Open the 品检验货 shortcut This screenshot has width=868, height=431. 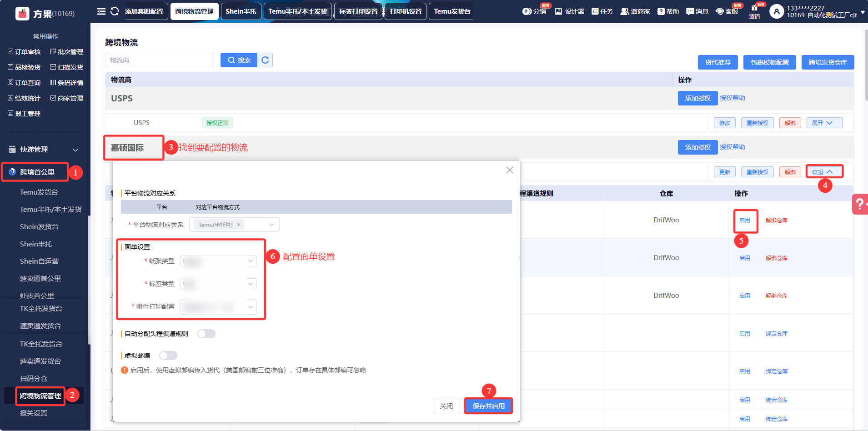pos(24,67)
